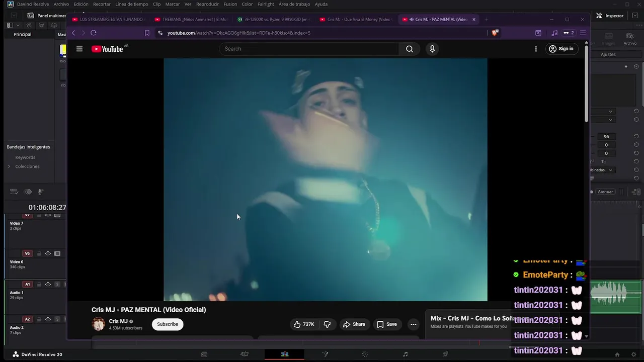Open DaVinci Resolve Archivo menu
Screen dimensions: 644x362
[x=61, y=4]
